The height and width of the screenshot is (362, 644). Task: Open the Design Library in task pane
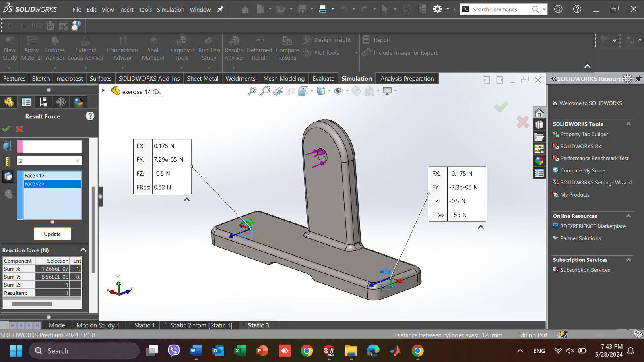pos(539,125)
